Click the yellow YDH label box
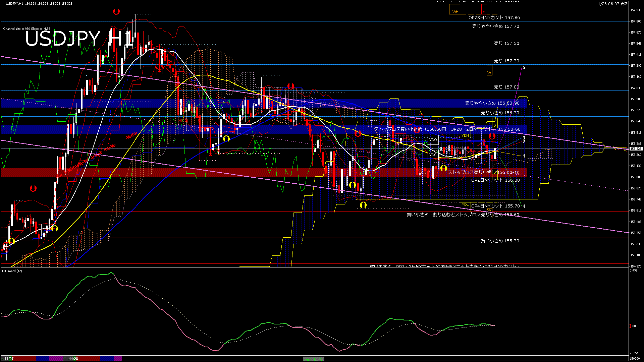644x362 pixels. click(465, 135)
